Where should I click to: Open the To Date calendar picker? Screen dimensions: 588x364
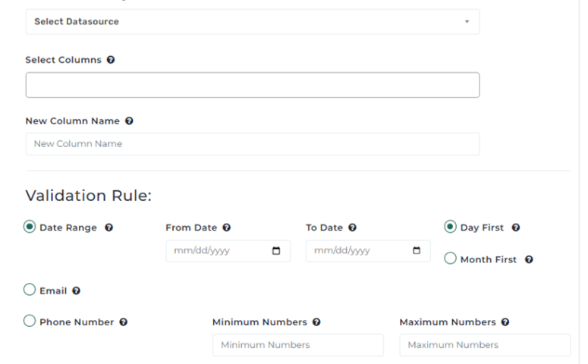416,251
